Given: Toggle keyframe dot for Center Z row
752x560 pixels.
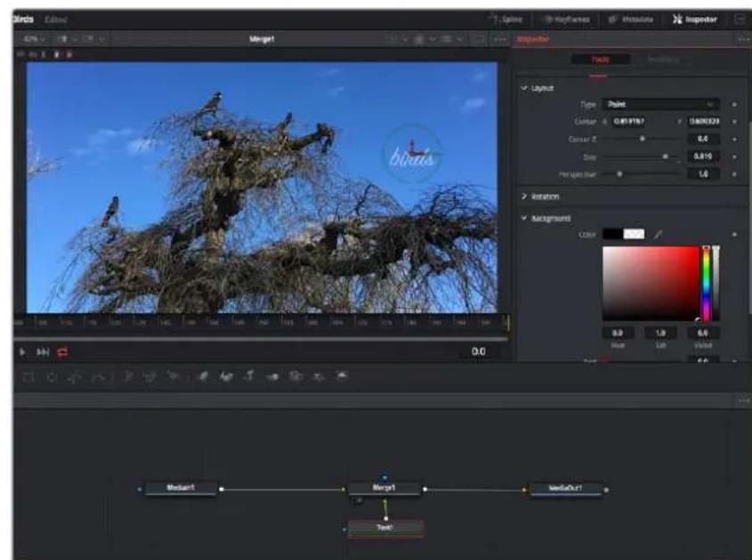Looking at the screenshot, I should [x=734, y=139].
